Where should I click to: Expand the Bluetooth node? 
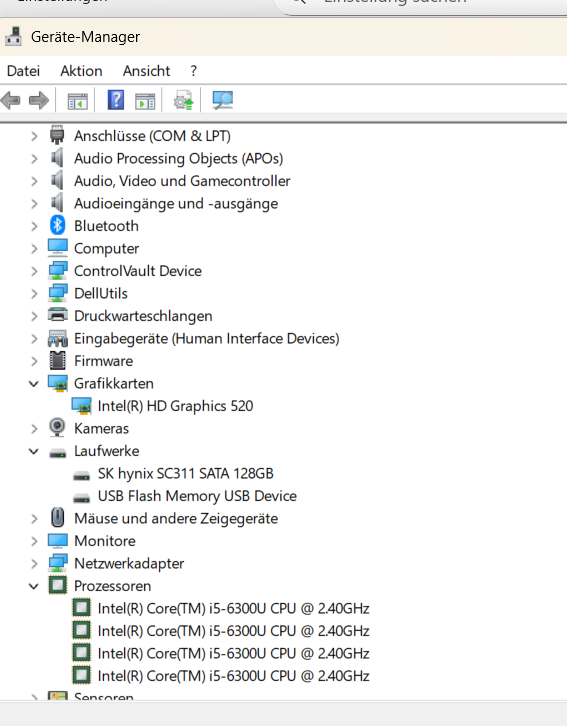34,226
